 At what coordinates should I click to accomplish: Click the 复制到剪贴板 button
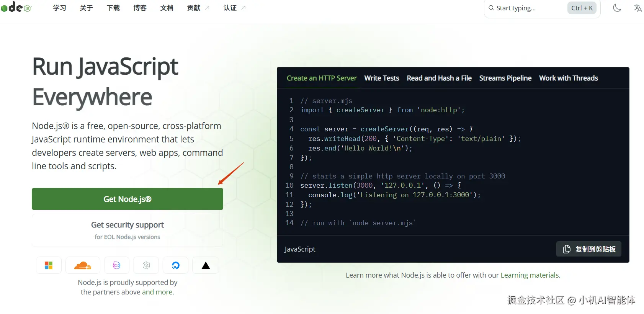tap(589, 249)
